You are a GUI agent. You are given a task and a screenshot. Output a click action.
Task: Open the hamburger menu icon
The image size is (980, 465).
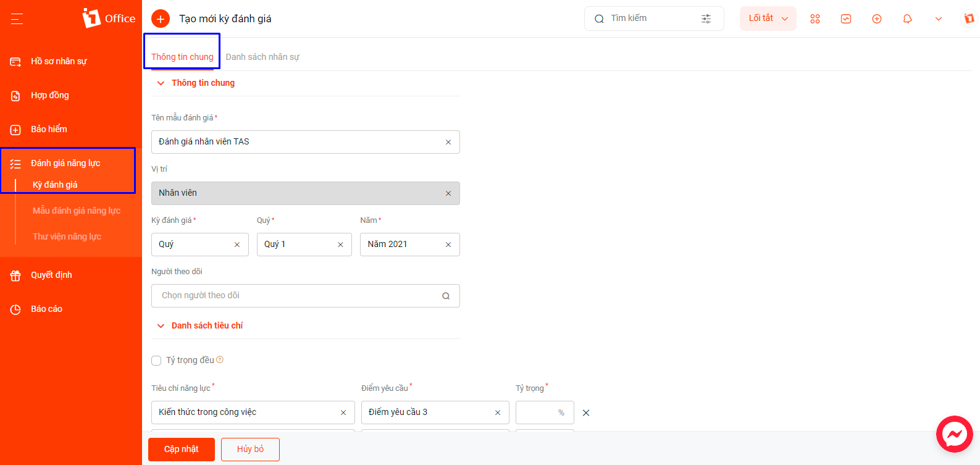click(17, 19)
